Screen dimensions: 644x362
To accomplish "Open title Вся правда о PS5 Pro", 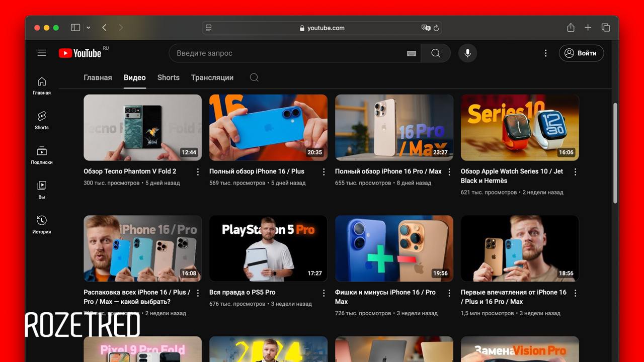I will pyautogui.click(x=242, y=292).
